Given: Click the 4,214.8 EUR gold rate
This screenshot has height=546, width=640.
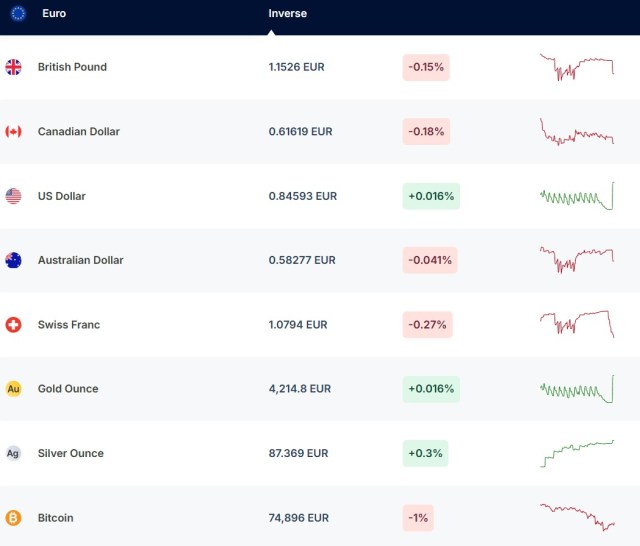Looking at the screenshot, I should click(299, 389).
